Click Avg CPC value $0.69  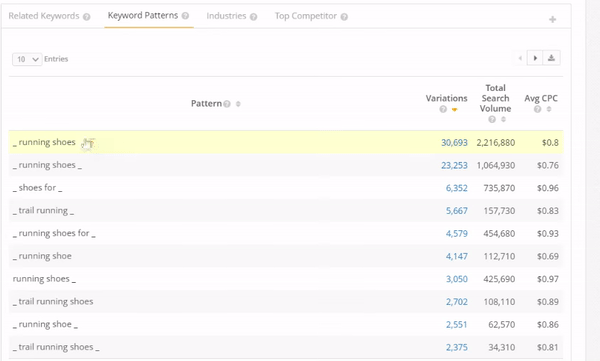tap(548, 256)
